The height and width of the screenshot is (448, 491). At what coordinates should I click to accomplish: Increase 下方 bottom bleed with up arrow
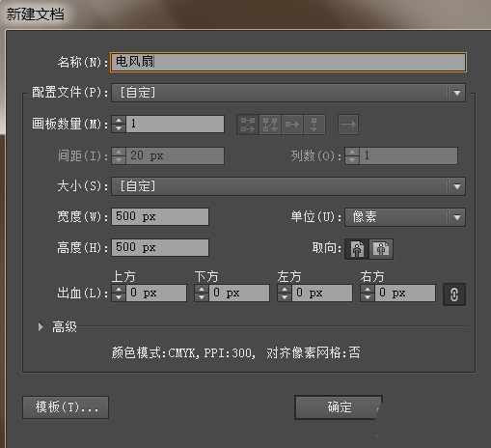202,289
